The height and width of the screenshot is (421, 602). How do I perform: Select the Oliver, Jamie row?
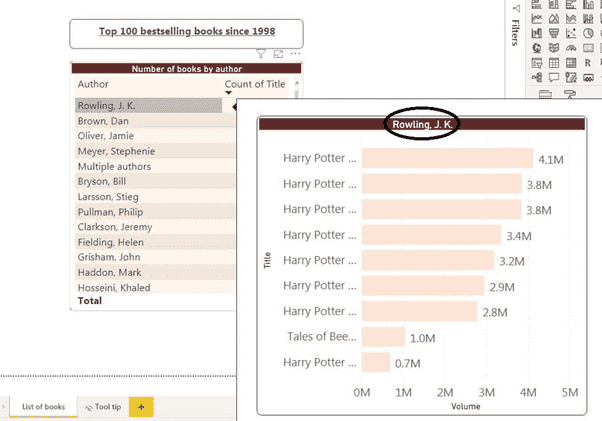click(155, 136)
